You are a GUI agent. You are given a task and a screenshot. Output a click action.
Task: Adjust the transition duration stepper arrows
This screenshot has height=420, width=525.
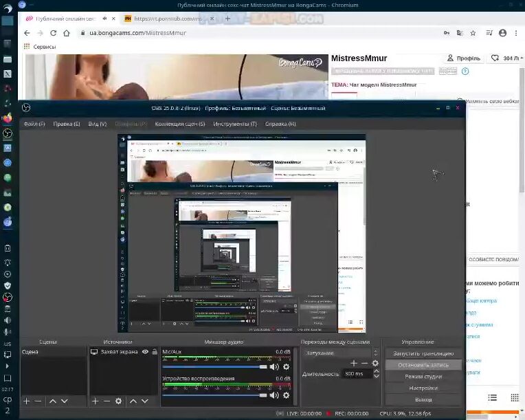(377, 373)
